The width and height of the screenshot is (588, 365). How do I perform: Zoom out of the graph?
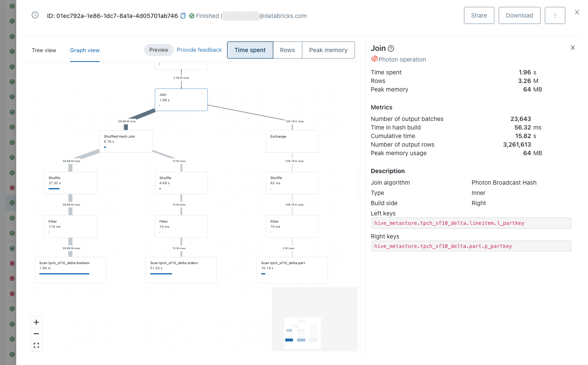coord(36,334)
